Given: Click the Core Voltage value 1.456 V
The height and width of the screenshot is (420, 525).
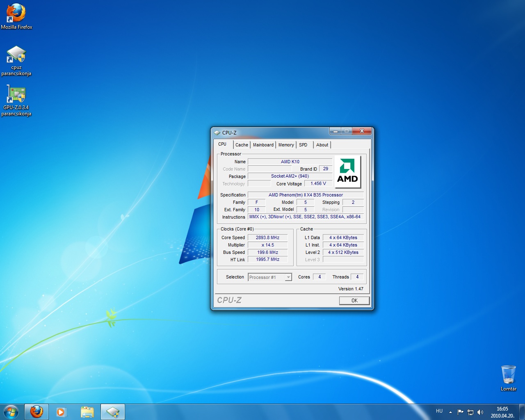Looking at the screenshot, I should coord(318,183).
